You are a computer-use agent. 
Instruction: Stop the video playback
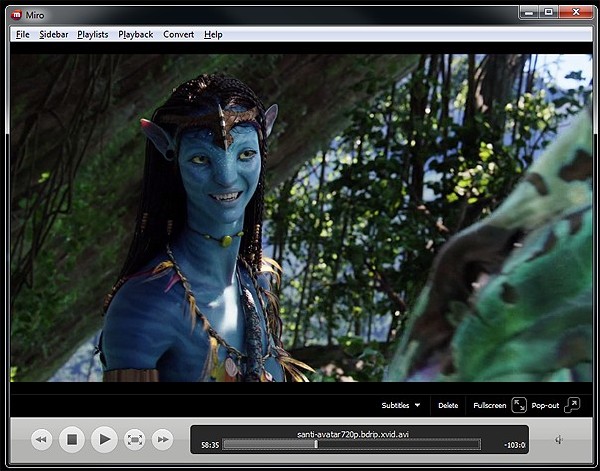[71, 439]
